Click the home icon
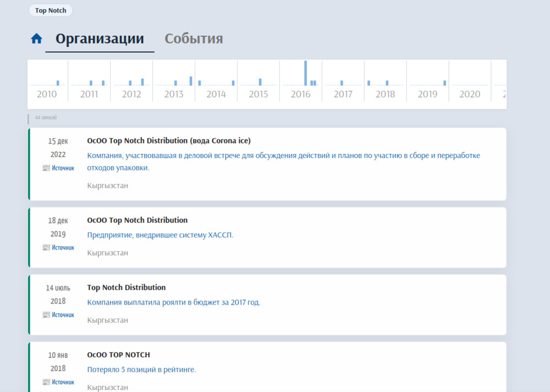550x392 pixels. [36, 38]
